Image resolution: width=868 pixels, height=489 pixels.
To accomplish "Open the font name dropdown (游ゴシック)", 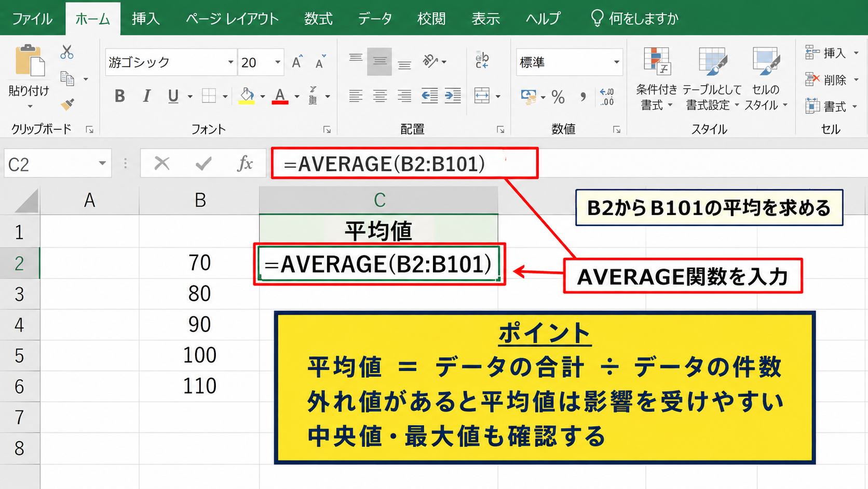I will point(230,62).
